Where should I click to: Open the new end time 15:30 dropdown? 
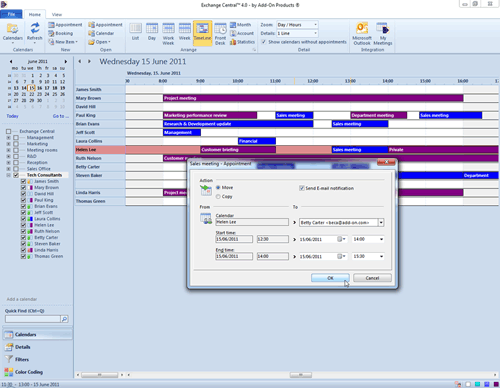tap(381, 256)
